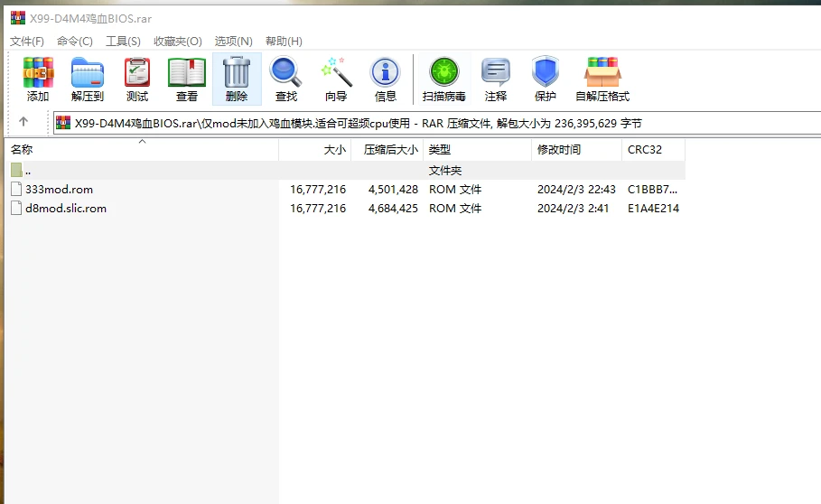Open the 工具(S) menu
821x504 pixels.
tap(123, 42)
